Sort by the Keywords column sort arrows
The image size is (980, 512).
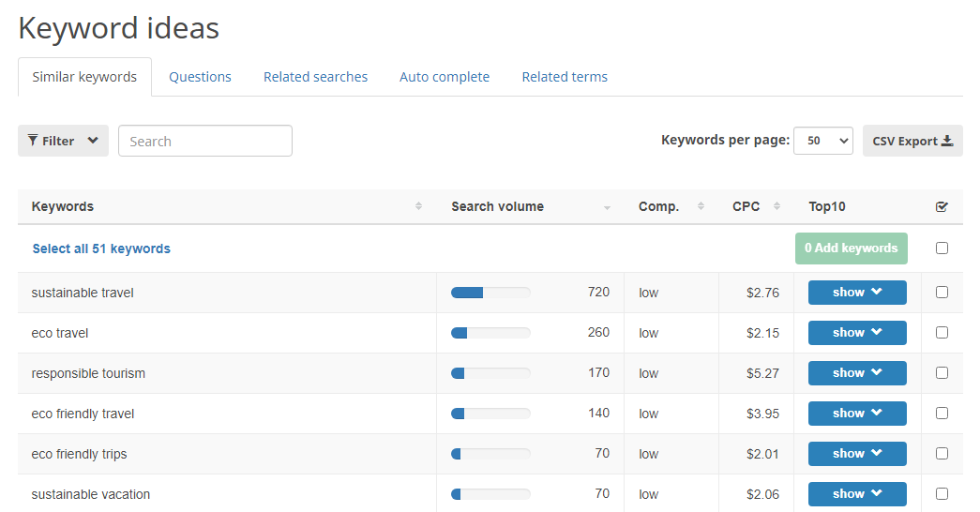point(419,206)
